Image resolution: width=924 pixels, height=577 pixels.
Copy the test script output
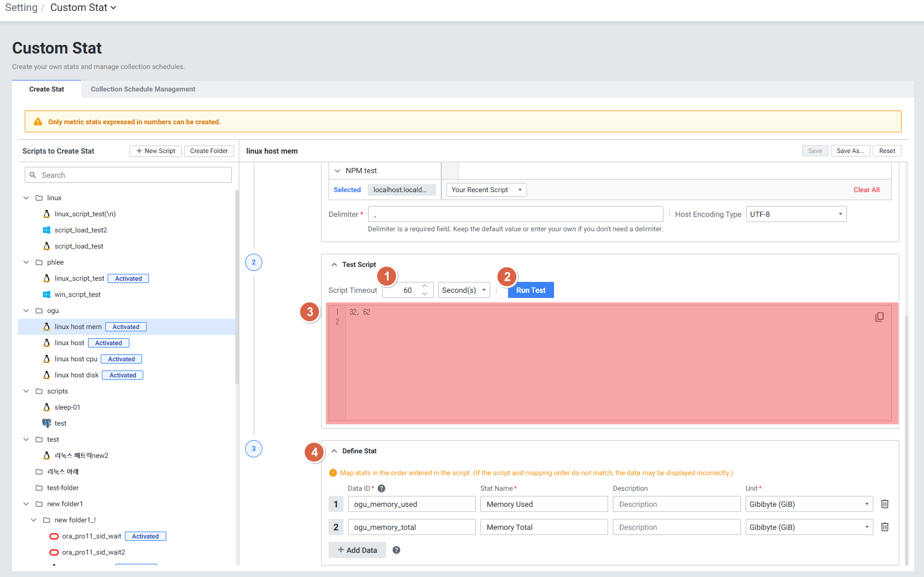(879, 317)
